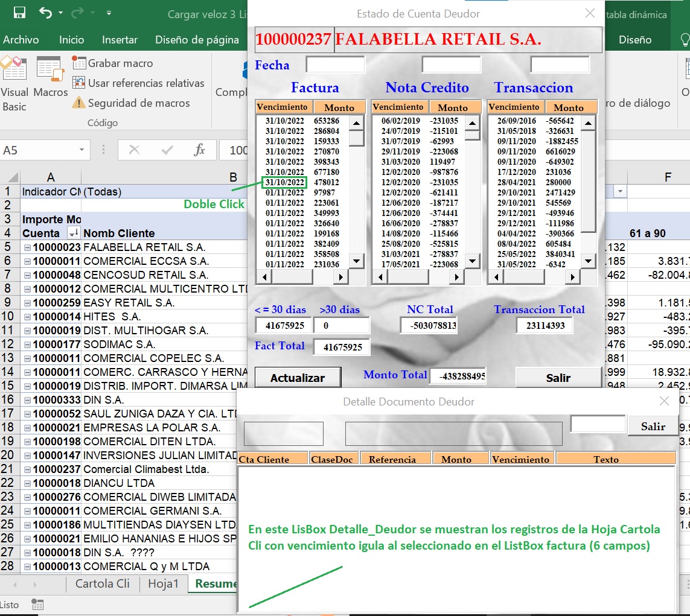Open the Macros icon

[x=50, y=68]
